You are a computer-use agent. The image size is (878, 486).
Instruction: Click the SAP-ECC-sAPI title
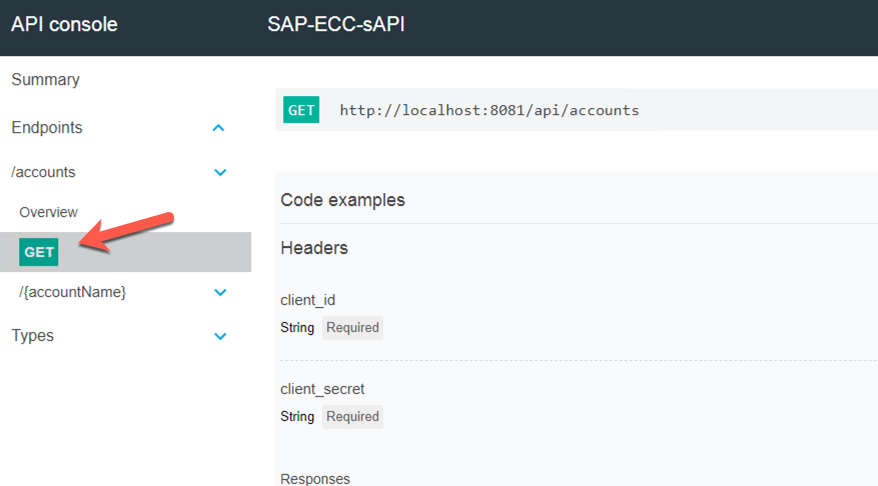pos(336,25)
